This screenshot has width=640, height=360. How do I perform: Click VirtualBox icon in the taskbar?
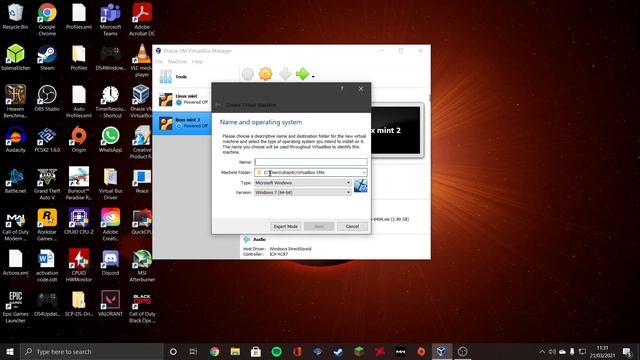441,352
